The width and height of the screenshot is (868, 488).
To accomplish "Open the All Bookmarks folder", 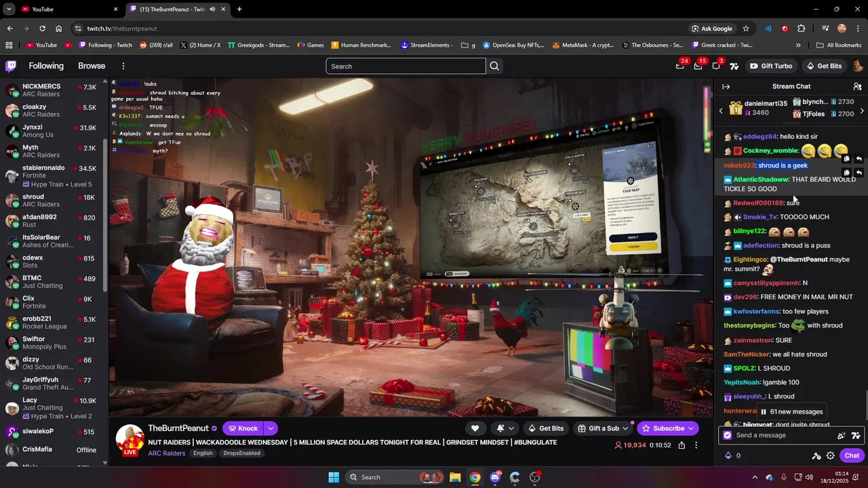I will click(x=839, y=45).
